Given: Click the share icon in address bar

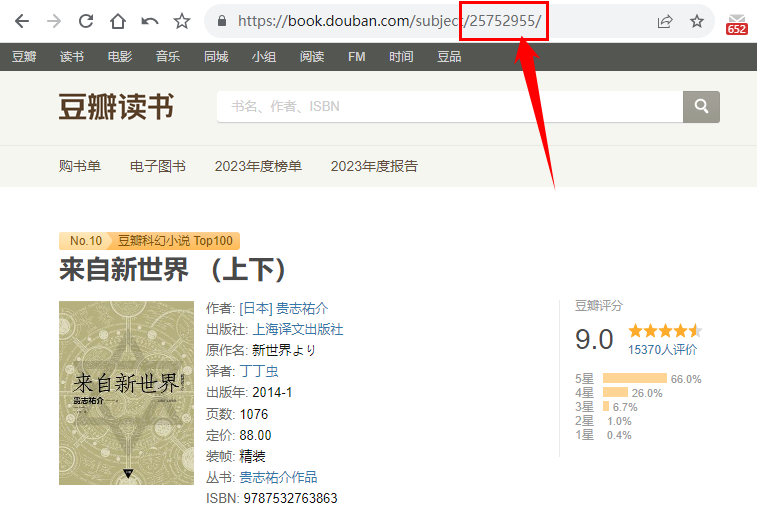Looking at the screenshot, I should point(665,21).
